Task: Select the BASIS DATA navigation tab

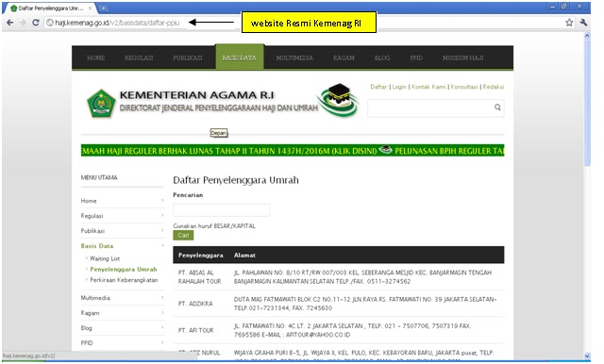Action: [239, 58]
